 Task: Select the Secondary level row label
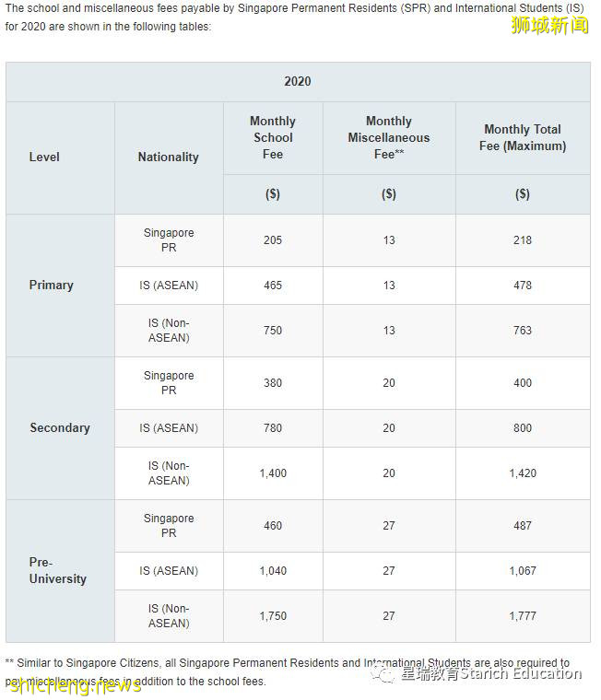tap(60, 427)
